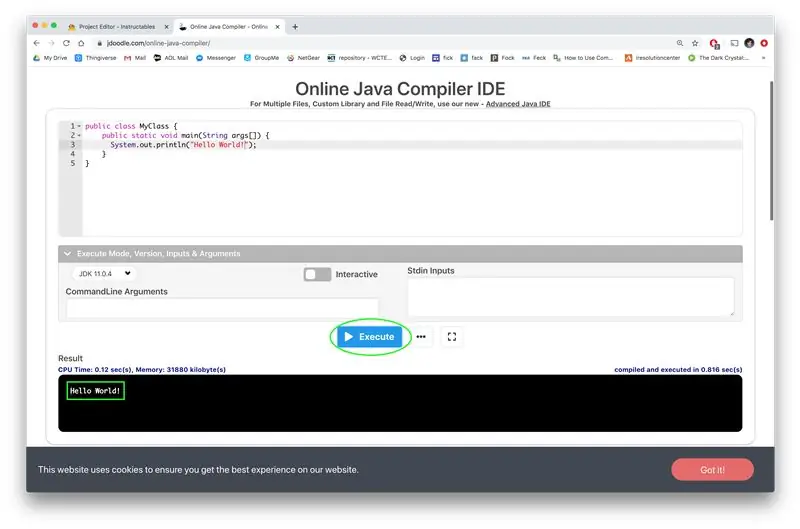Run the code with Execute button
Viewport: 800px width, 529px height.
[x=369, y=337]
